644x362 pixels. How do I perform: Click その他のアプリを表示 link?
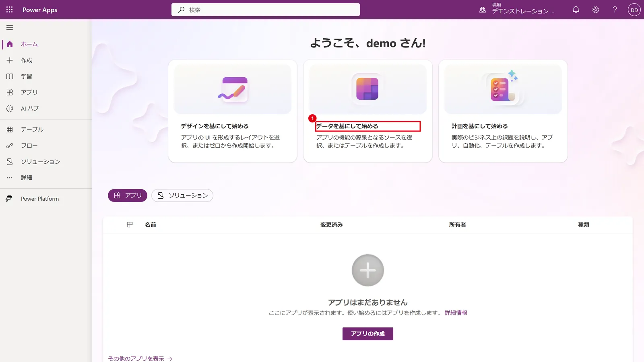(x=136, y=359)
